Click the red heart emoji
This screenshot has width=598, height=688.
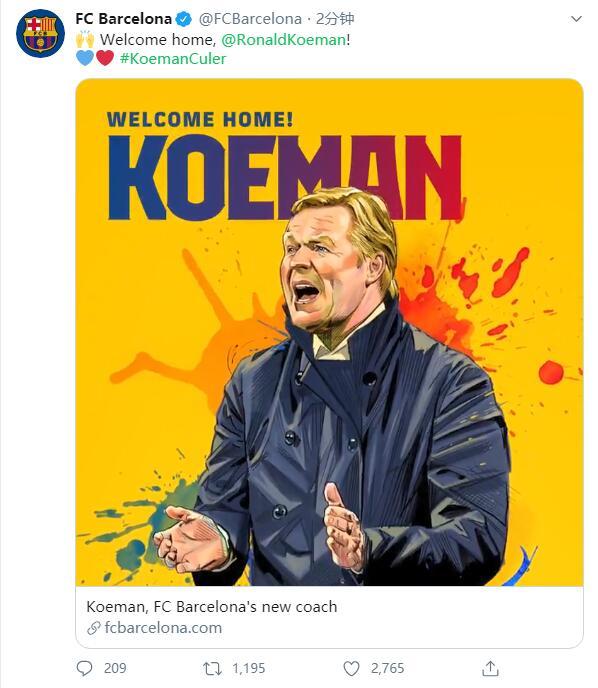coord(105,58)
